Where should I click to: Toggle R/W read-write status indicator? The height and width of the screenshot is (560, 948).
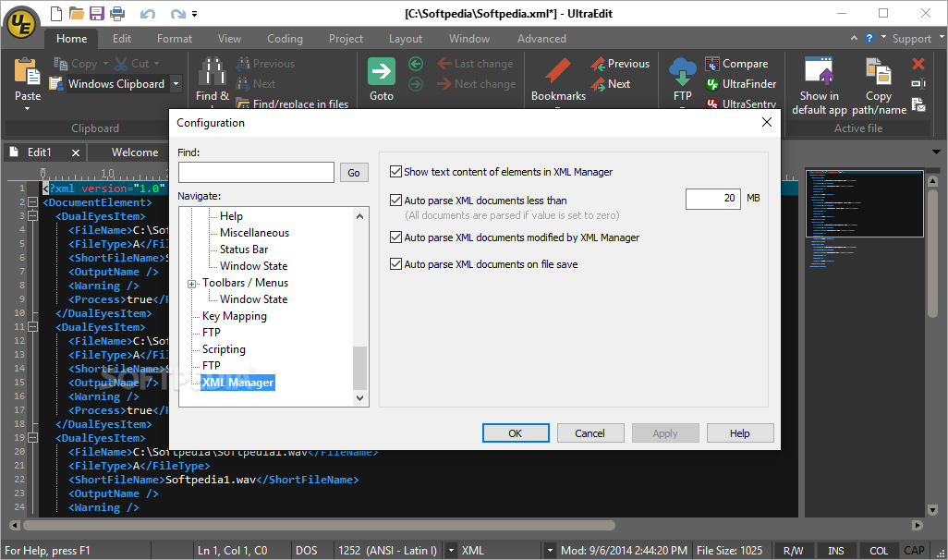click(793, 551)
